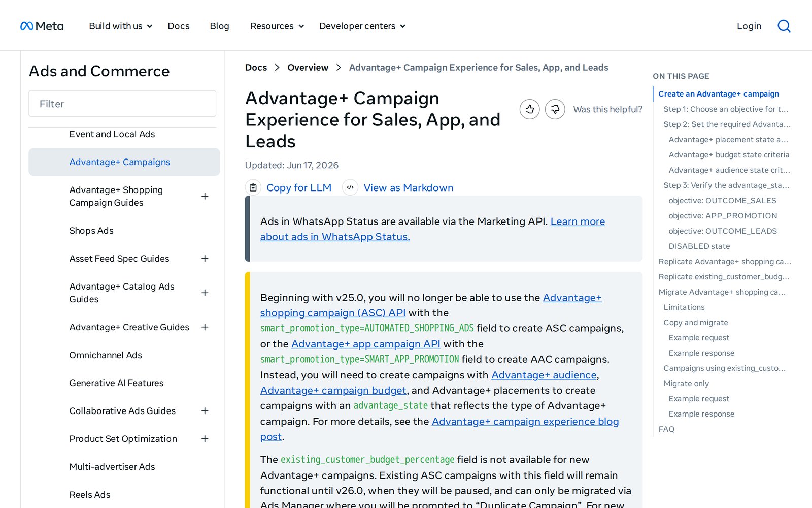
Task: Click the thumbs down icon
Action: [555, 109]
